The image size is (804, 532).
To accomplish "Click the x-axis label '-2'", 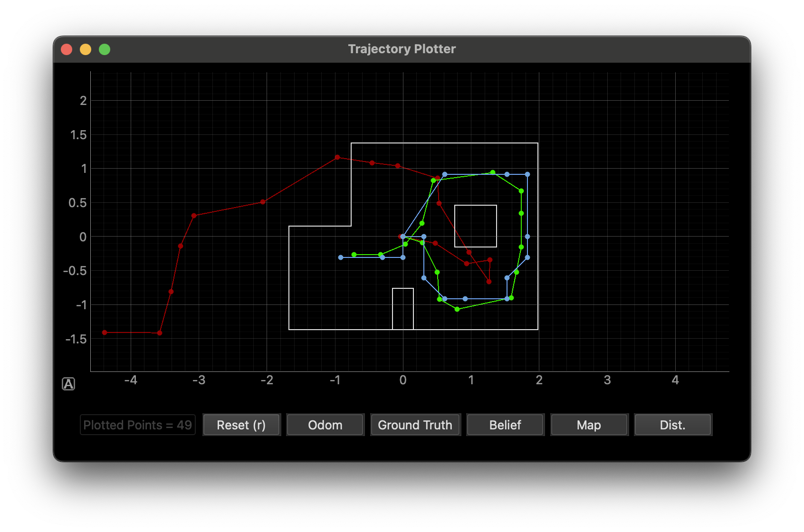I will click(x=267, y=380).
